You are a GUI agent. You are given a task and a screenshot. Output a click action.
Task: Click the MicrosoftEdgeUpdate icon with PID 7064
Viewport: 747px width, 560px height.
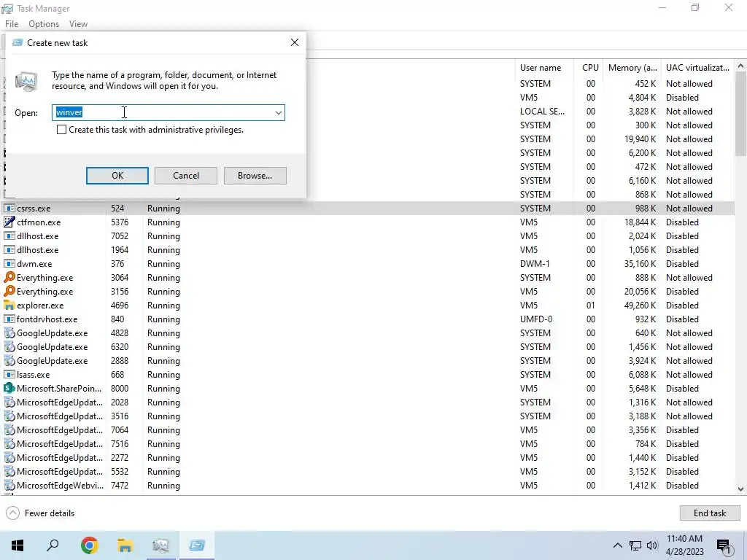[x=9, y=429]
